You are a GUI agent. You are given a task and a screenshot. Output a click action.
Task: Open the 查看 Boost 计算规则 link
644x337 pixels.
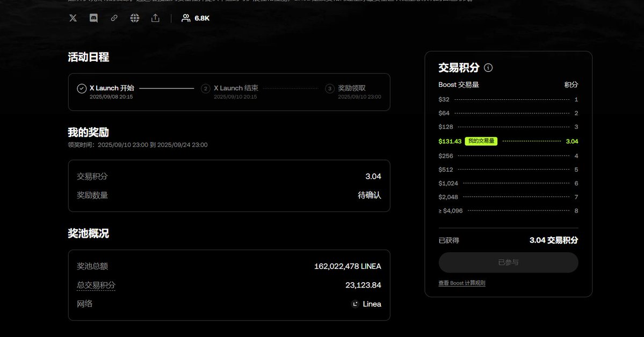(x=461, y=283)
